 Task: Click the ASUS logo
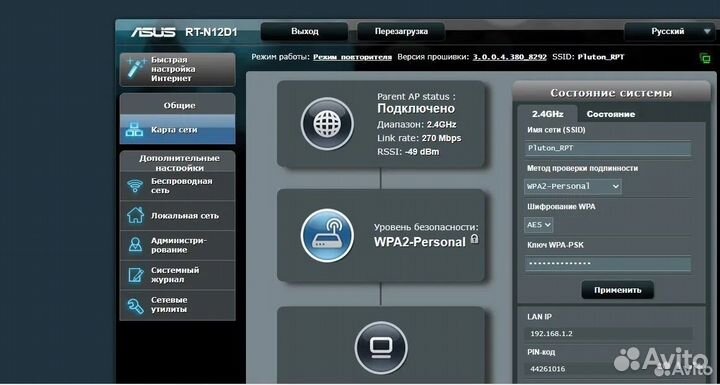pos(153,32)
